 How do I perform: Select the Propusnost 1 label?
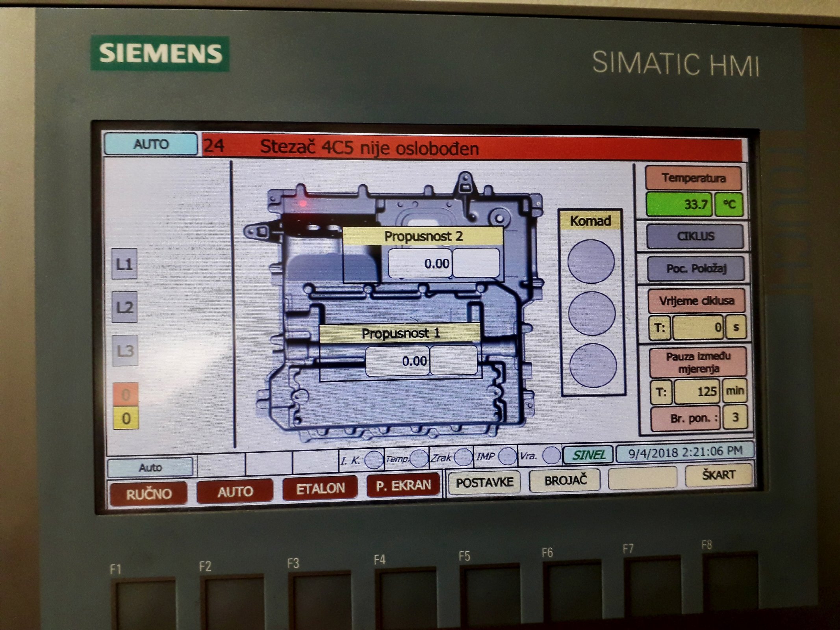coord(400,334)
